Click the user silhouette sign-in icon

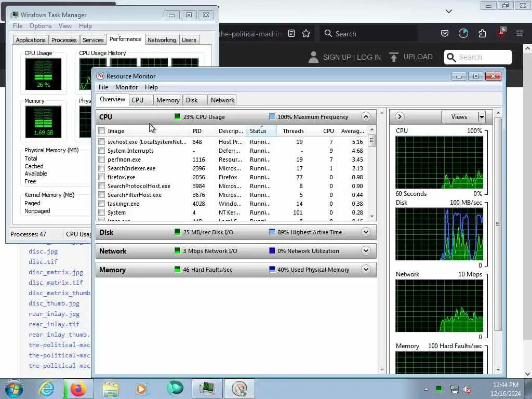(313, 57)
